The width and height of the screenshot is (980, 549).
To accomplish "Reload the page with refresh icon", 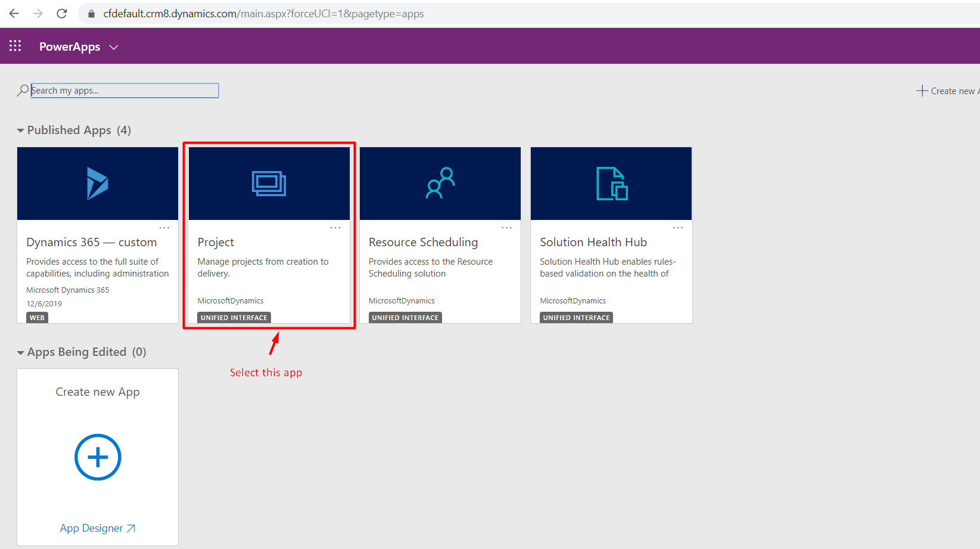I will [x=62, y=13].
